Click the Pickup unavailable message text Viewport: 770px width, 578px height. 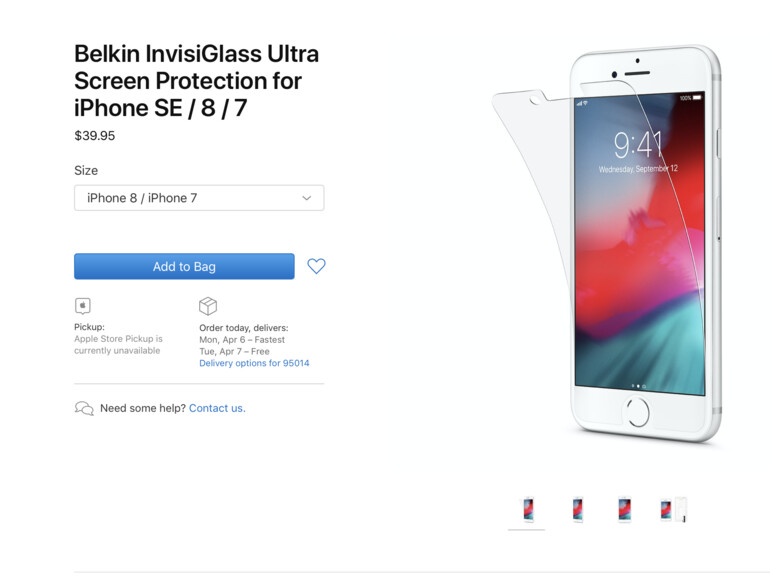pyautogui.click(x=118, y=345)
